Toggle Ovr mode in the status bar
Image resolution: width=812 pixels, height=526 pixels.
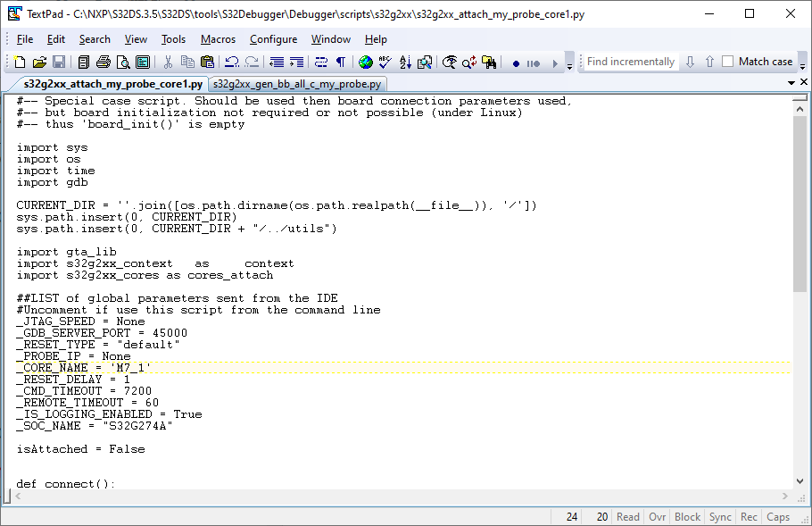657,516
